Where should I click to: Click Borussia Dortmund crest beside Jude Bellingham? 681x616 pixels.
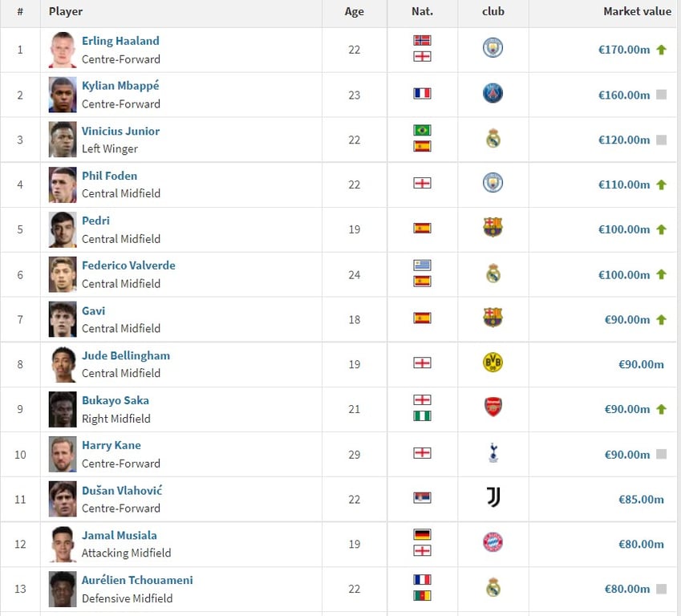pyautogui.click(x=493, y=363)
